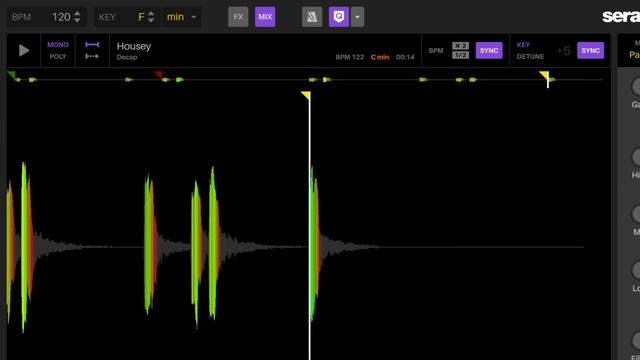Click the key note F stepper arrows
Screen dimensions: 640x360
click(151, 17)
